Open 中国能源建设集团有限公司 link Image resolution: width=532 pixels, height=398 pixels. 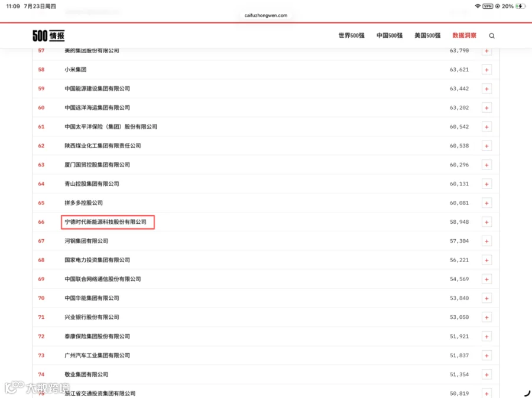click(97, 89)
